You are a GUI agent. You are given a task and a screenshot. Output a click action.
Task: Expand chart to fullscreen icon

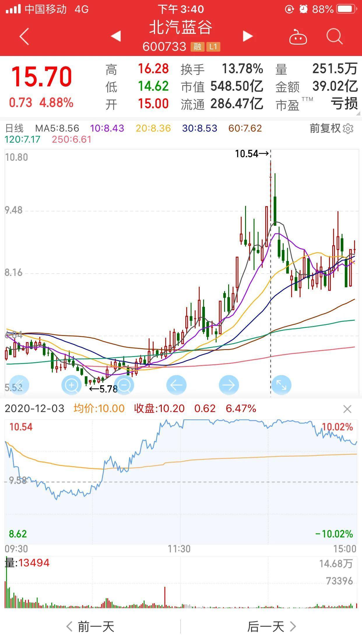pyautogui.click(x=281, y=385)
